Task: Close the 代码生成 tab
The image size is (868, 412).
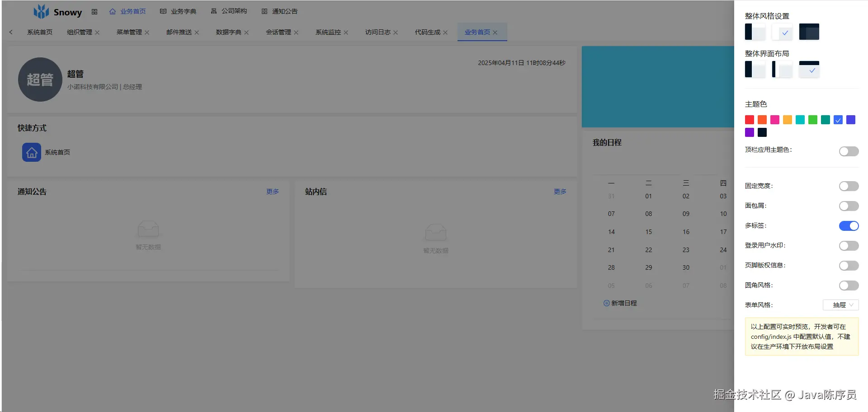Action: [445, 33]
